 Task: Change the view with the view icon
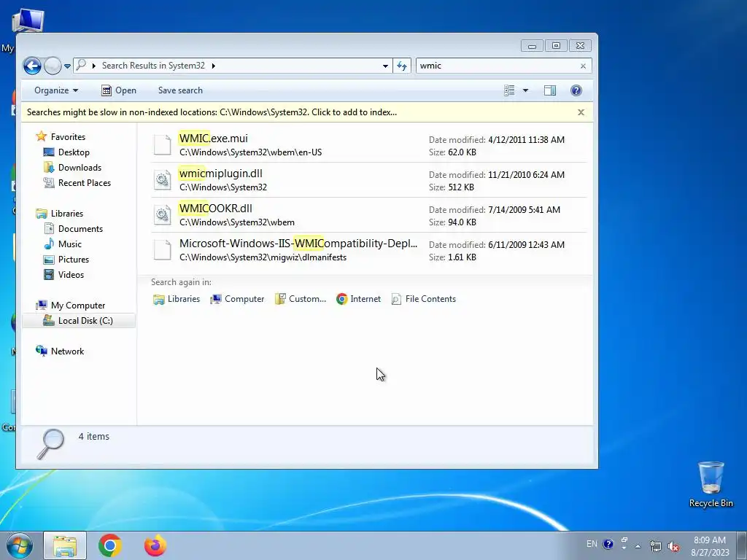point(509,90)
